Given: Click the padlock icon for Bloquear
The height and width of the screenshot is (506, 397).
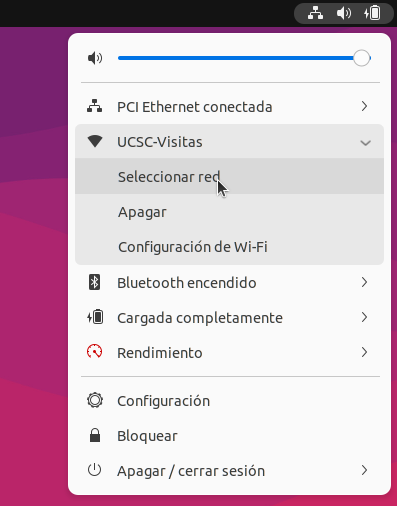Looking at the screenshot, I should 95,436.
